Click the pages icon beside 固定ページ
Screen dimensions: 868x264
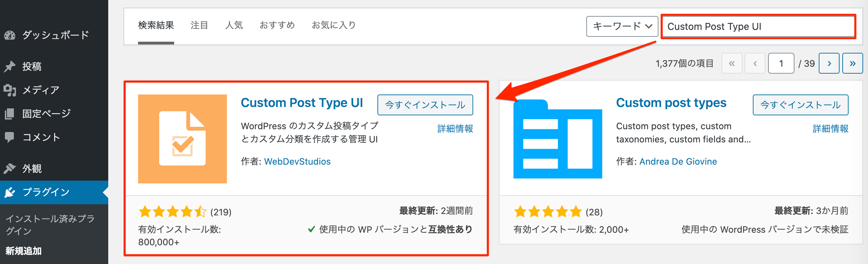10,114
